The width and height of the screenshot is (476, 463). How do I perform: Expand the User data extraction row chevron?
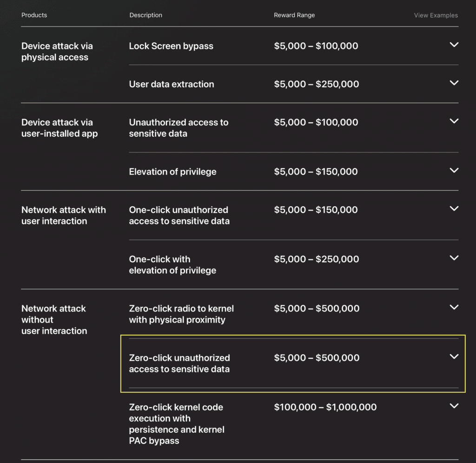pyautogui.click(x=454, y=83)
